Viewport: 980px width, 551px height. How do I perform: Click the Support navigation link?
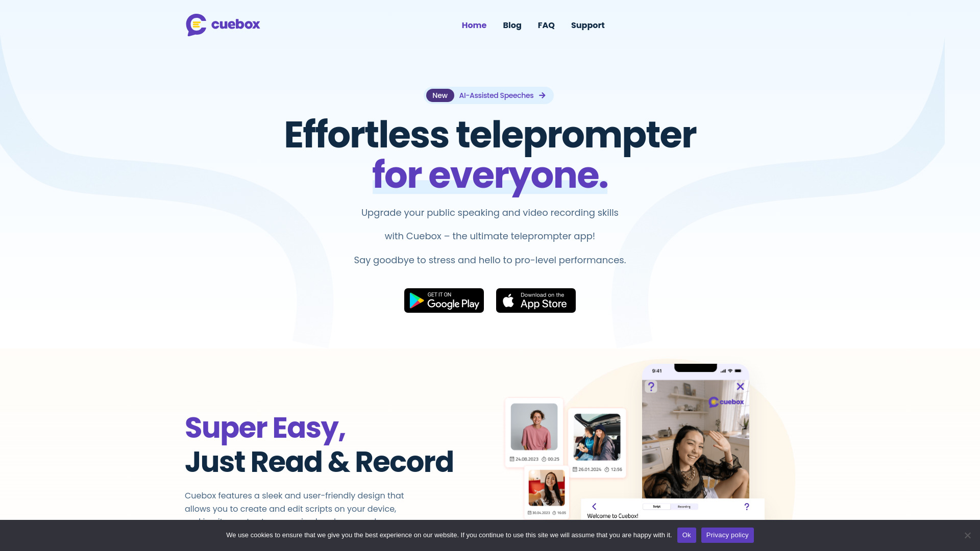587,25
